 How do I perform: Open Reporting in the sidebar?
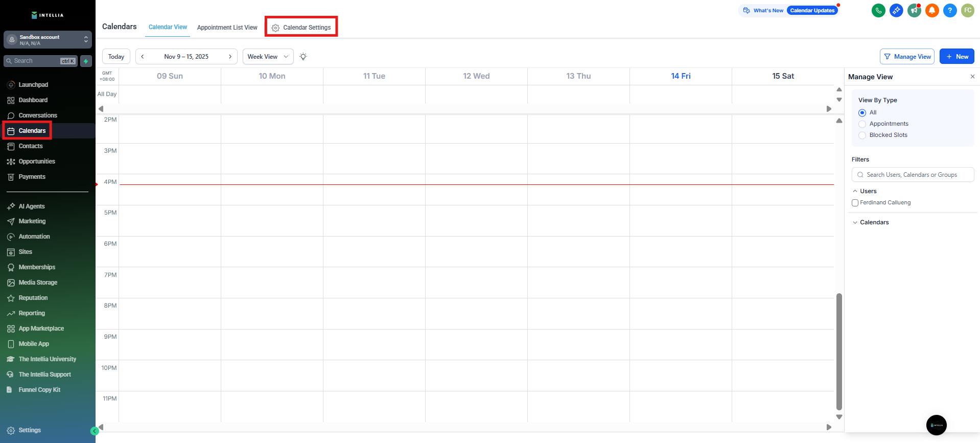pyautogui.click(x=32, y=313)
